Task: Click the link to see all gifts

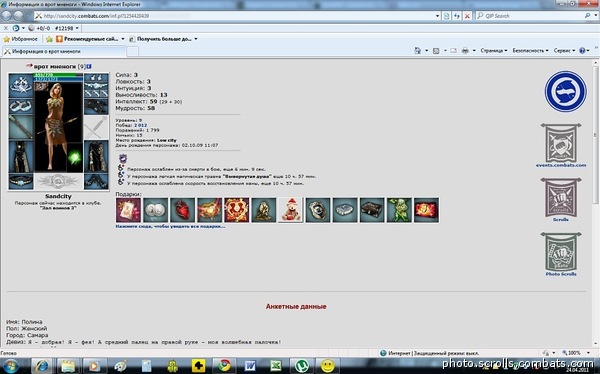Action: click(x=170, y=226)
